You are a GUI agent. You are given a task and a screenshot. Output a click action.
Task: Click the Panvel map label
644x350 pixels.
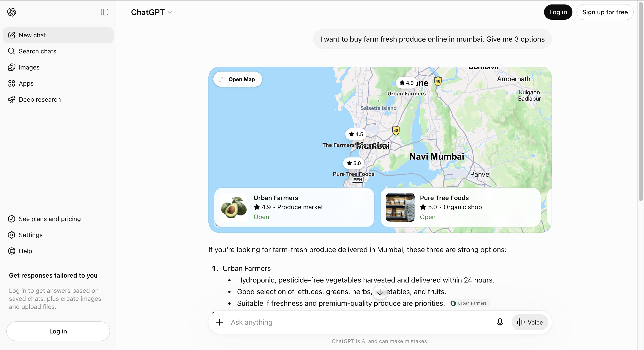[x=480, y=174]
